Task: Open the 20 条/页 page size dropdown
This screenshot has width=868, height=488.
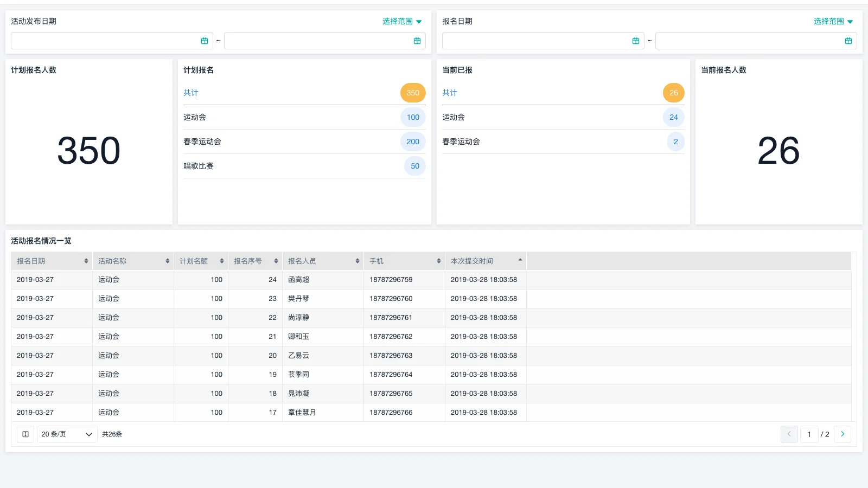Action: click(x=66, y=434)
